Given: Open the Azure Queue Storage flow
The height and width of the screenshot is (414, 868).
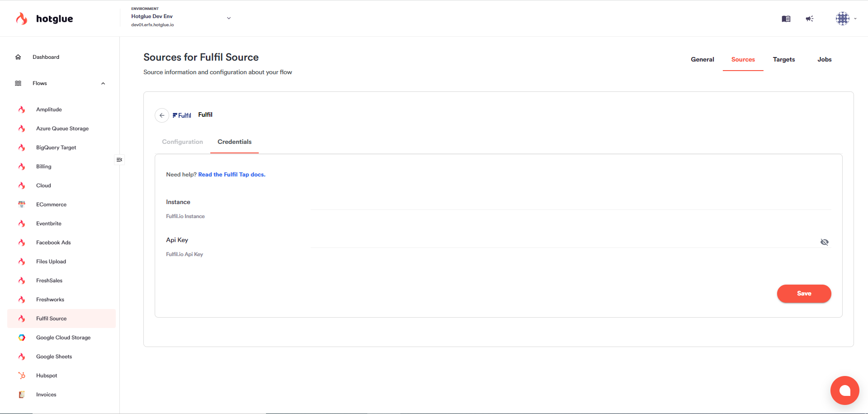Looking at the screenshot, I should click(x=62, y=128).
